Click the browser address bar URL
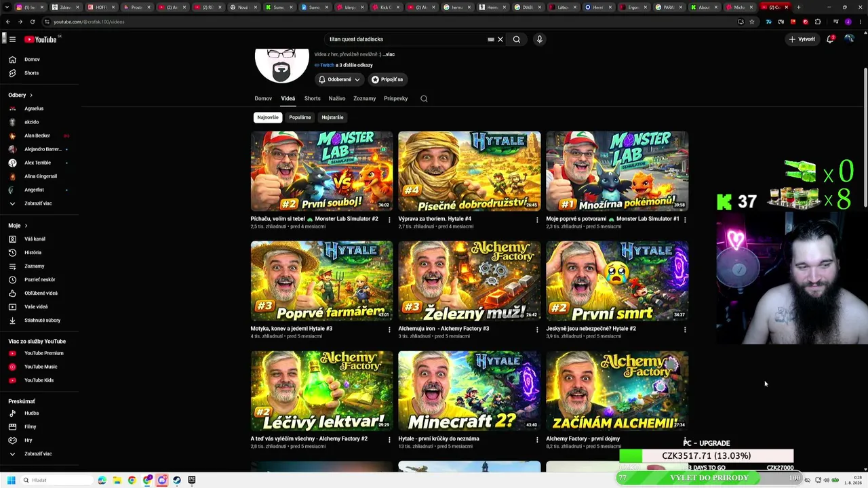The image size is (868, 488). point(89,22)
